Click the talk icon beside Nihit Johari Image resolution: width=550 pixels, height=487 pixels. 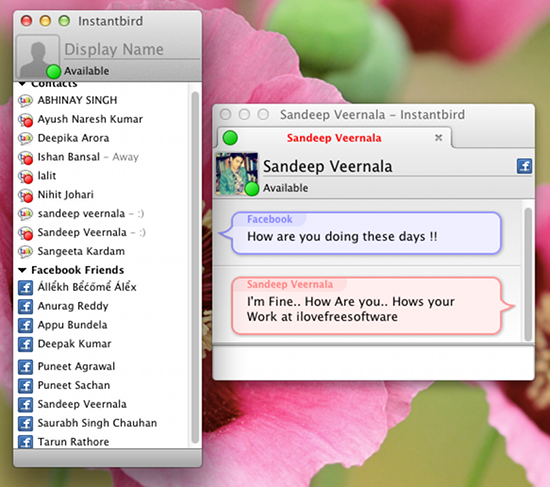25,195
